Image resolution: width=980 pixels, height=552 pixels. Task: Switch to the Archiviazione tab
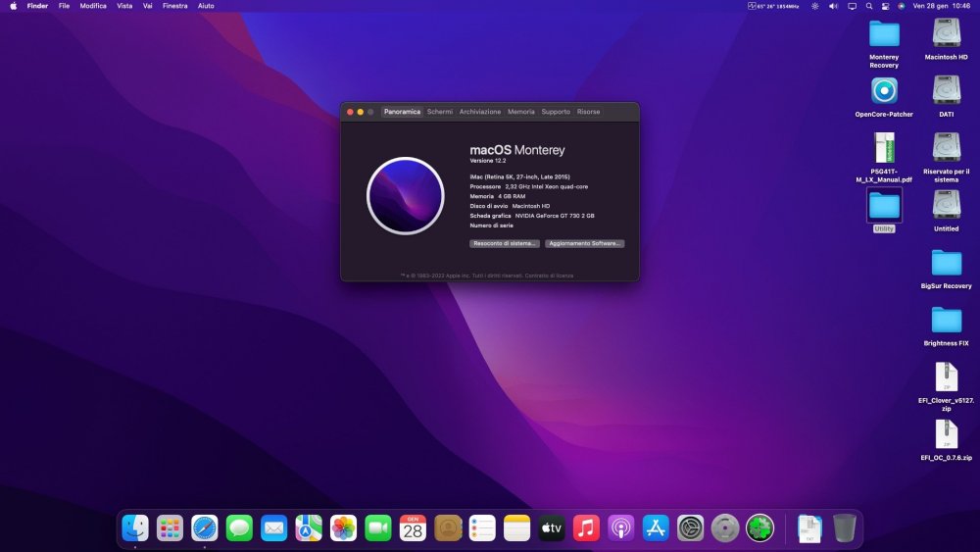tap(480, 112)
